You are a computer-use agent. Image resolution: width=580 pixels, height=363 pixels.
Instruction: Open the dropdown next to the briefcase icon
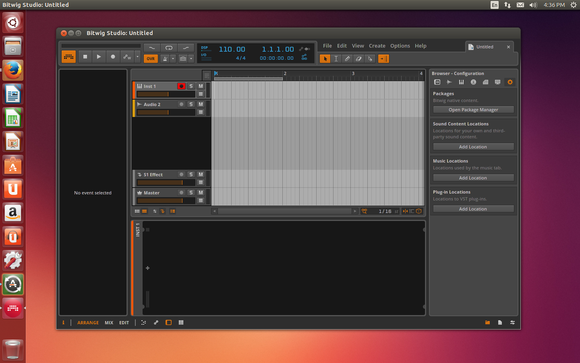coord(191,58)
